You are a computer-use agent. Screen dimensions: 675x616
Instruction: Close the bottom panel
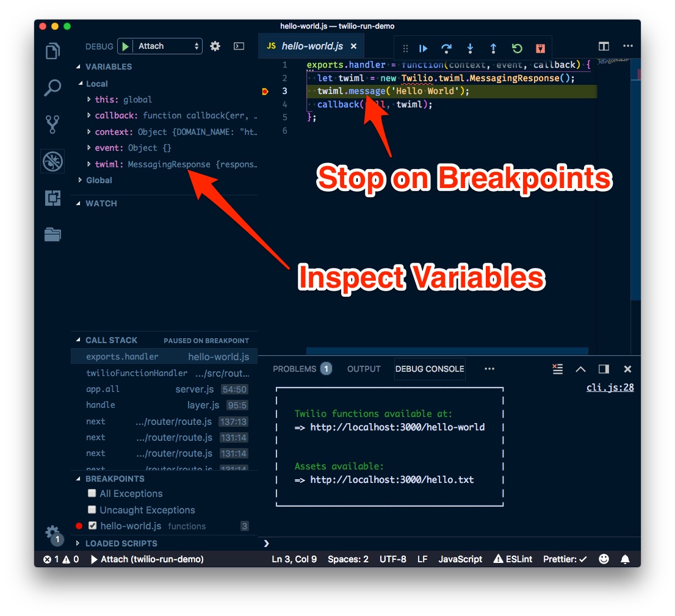pyautogui.click(x=627, y=369)
